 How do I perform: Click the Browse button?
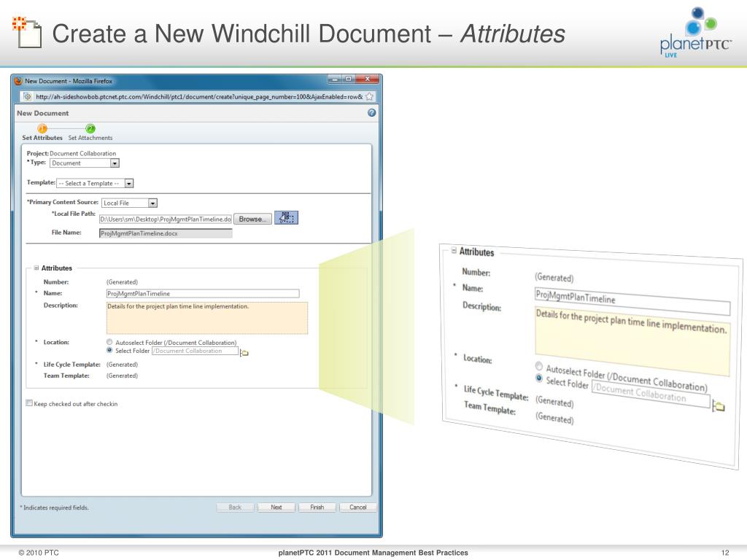252,219
